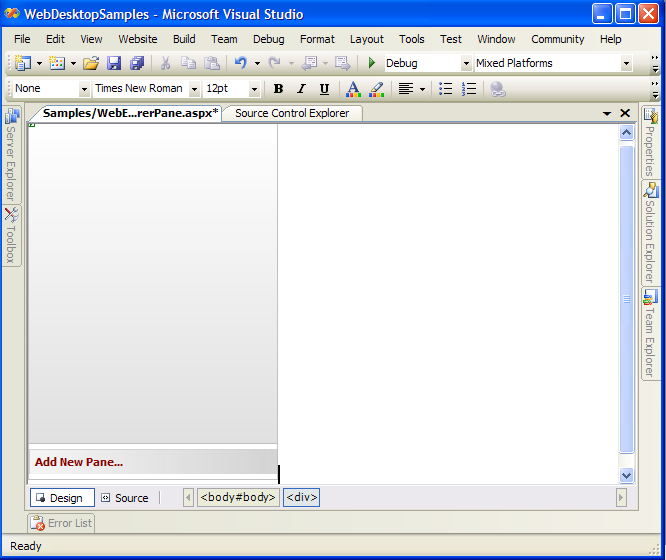
Task: Click the bulleted list icon
Action: tap(446, 89)
